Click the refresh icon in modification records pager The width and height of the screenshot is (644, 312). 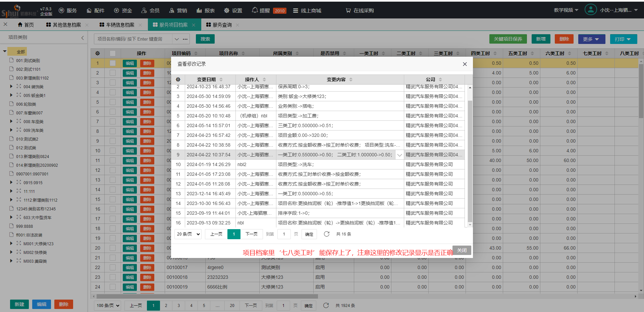point(326,234)
